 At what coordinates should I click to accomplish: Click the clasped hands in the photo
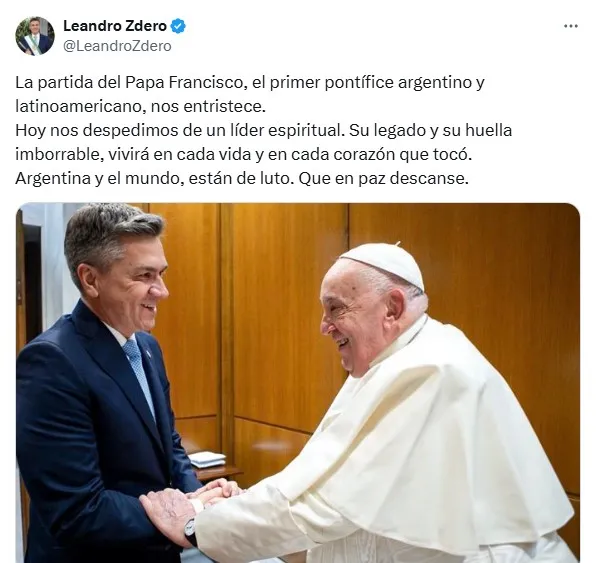pos(192,503)
